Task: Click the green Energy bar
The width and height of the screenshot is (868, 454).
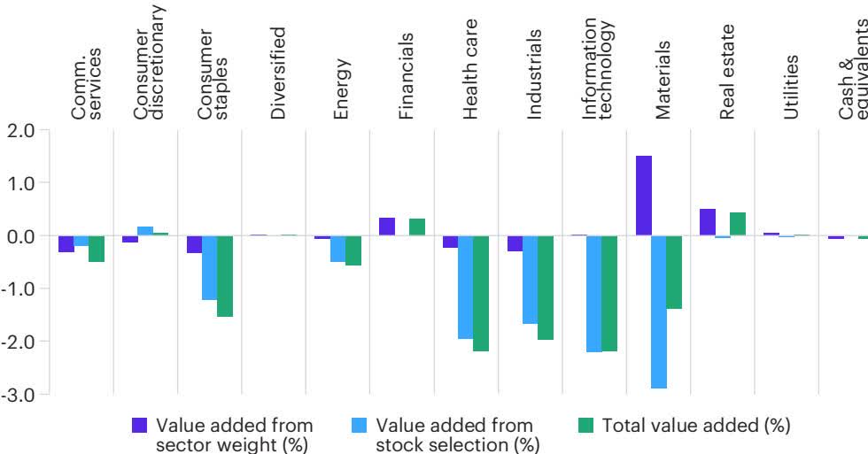Action: 353,250
